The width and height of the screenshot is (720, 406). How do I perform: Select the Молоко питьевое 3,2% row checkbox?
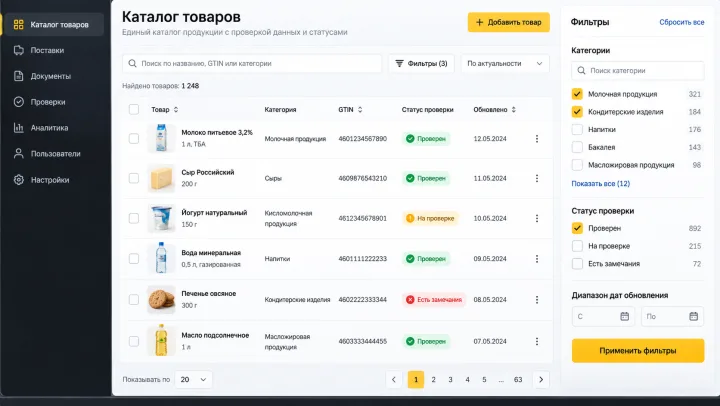(x=134, y=138)
